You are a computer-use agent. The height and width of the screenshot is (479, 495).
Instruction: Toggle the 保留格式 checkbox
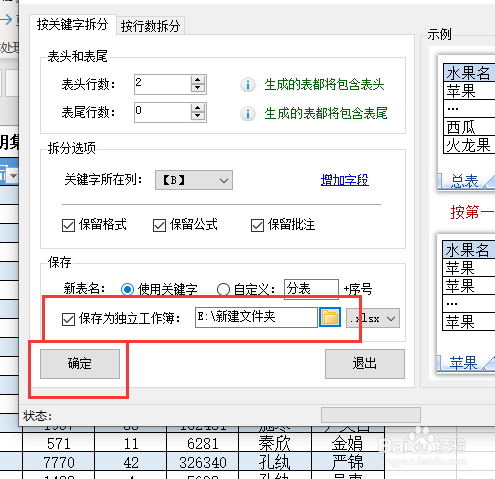(x=68, y=225)
